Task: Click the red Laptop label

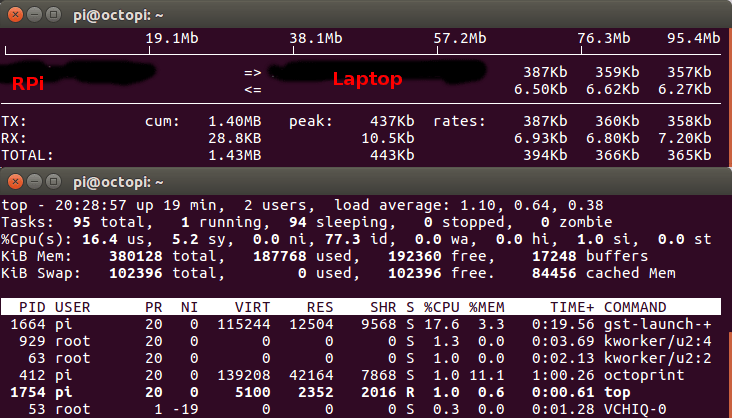Action: coord(367,79)
